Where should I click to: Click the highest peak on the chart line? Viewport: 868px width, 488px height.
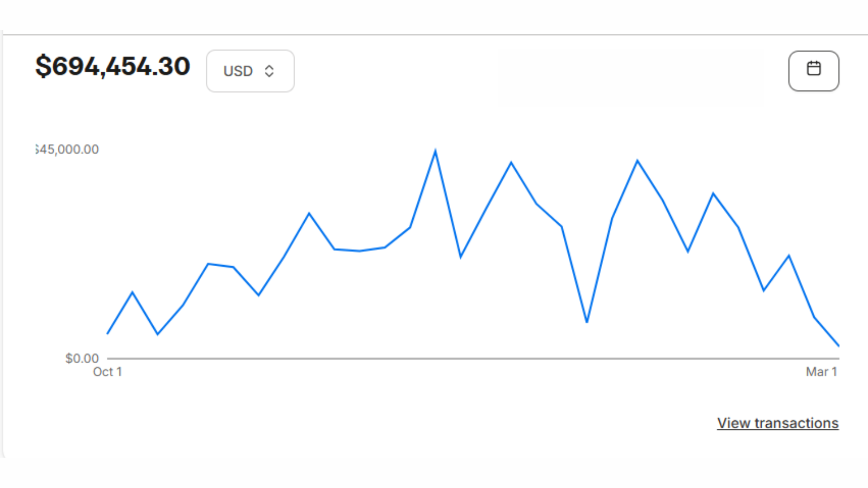point(435,151)
